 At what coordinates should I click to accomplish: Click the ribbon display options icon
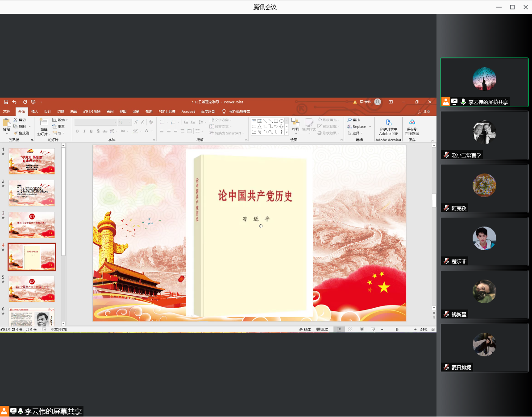point(391,102)
